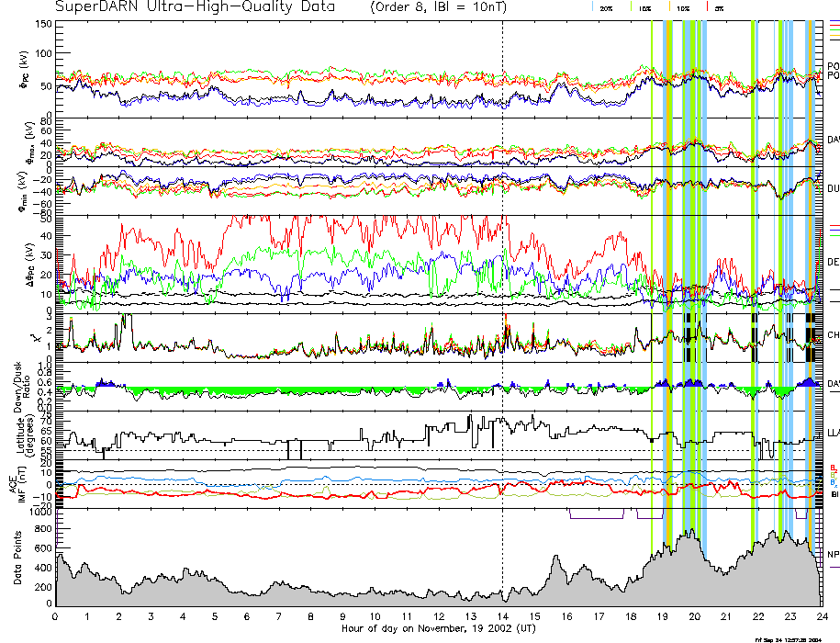This screenshot has width=840, height=643.
Task: Click hour 14 on the time axis
Action: (502, 616)
